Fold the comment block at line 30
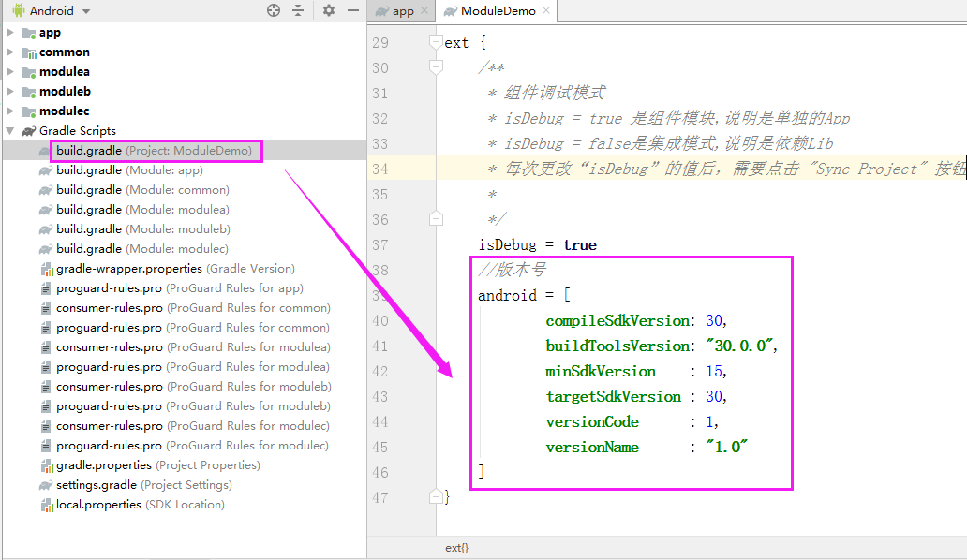 click(436, 66)
